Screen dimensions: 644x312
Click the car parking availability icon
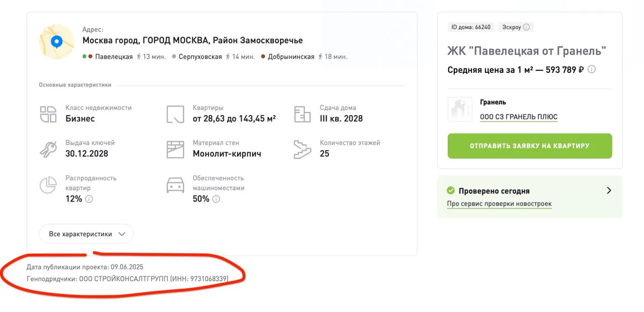(x=176, y=185)
